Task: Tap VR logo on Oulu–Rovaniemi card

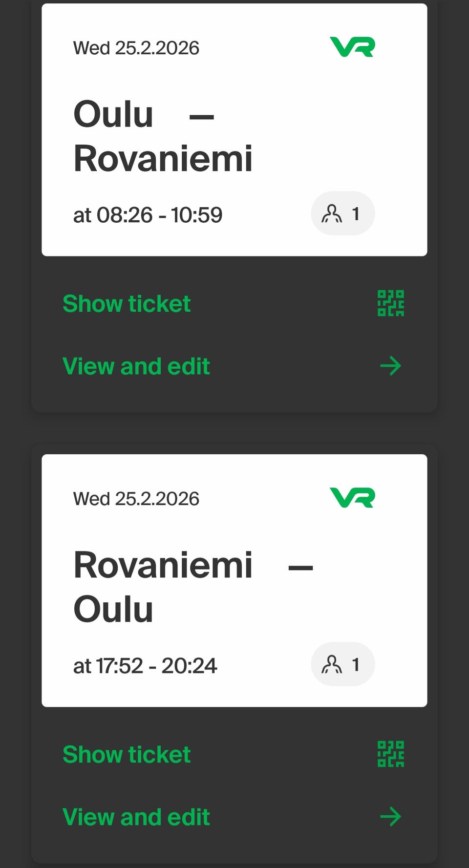Action: 352,47
